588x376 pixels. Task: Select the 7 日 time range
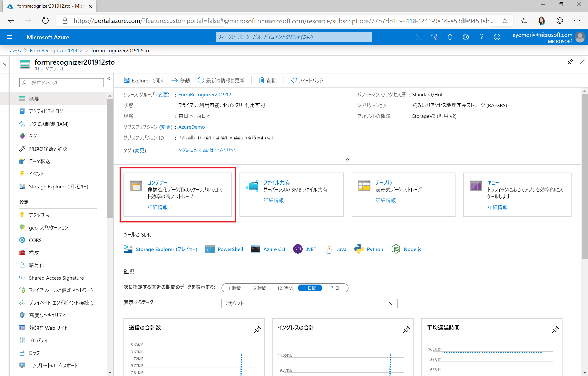(x=335, y=288)
